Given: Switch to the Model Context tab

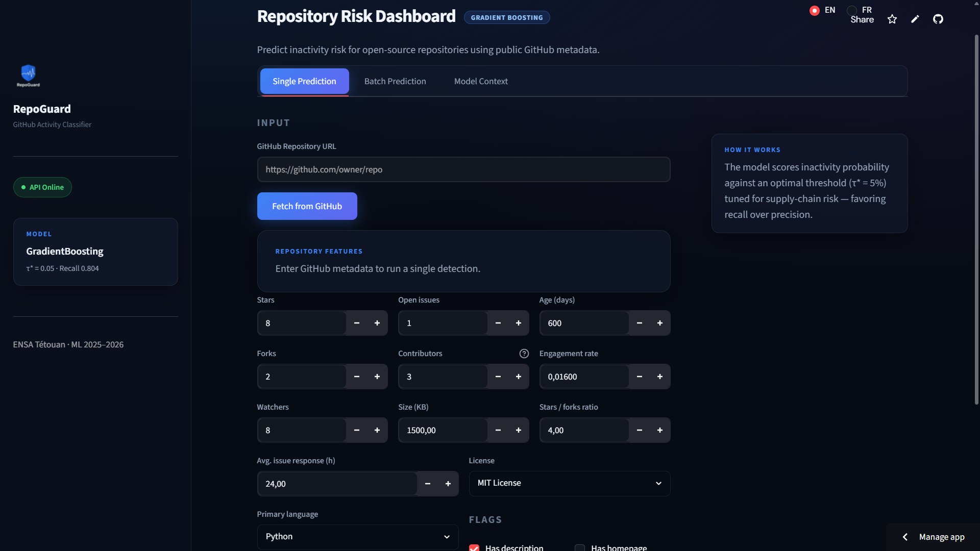Looking at the screenshot, I should tap(481, 81).
